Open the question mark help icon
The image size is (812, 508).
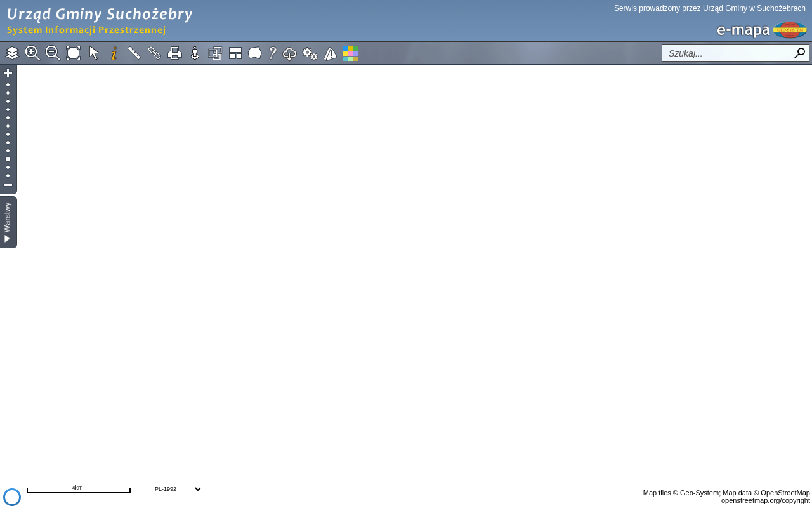pyautogui.click(x=273, y=53)
